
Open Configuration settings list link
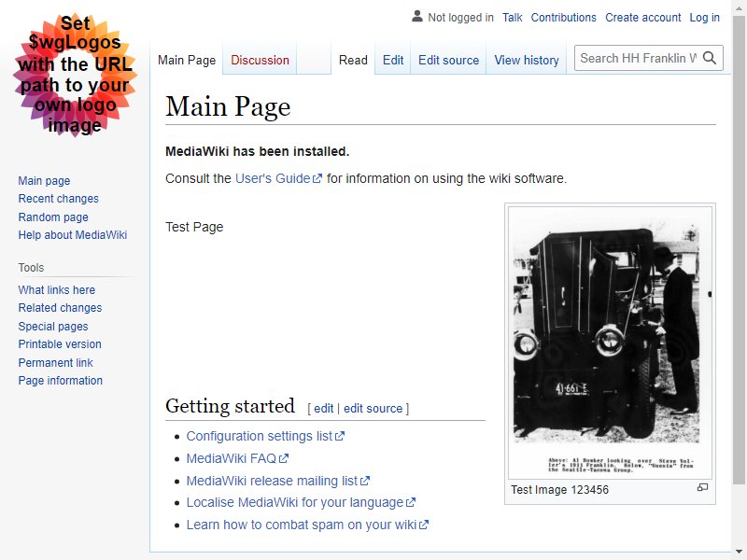pyautogui.click(x=265, y=436)
